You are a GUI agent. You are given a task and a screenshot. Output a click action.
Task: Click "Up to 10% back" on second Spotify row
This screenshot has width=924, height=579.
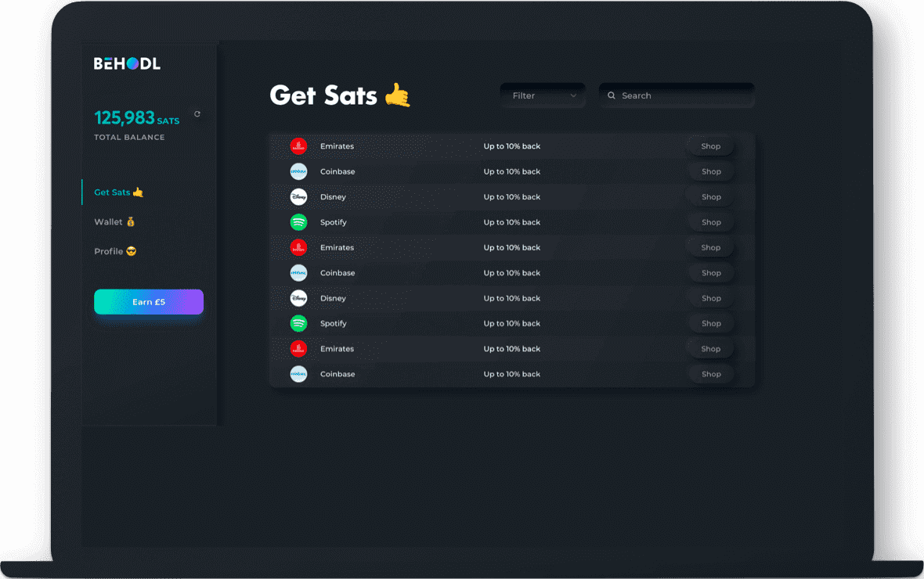click(x=512, y=323)
